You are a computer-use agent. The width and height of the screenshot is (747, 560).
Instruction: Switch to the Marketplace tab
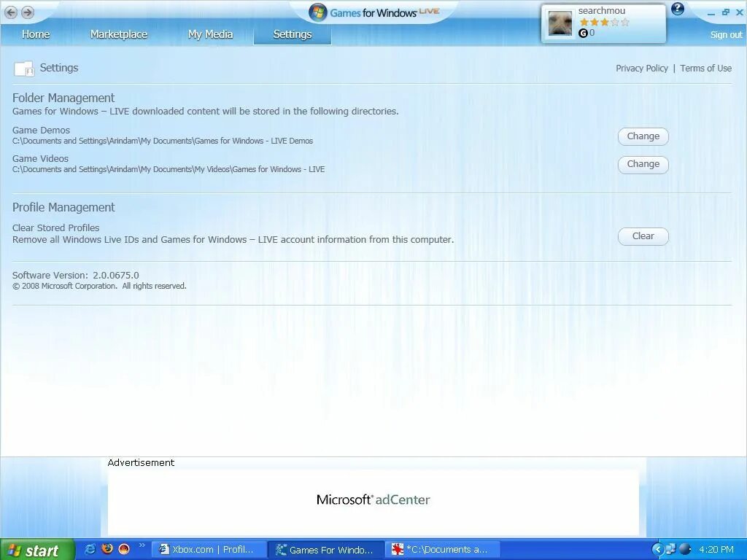coord(119,34)
